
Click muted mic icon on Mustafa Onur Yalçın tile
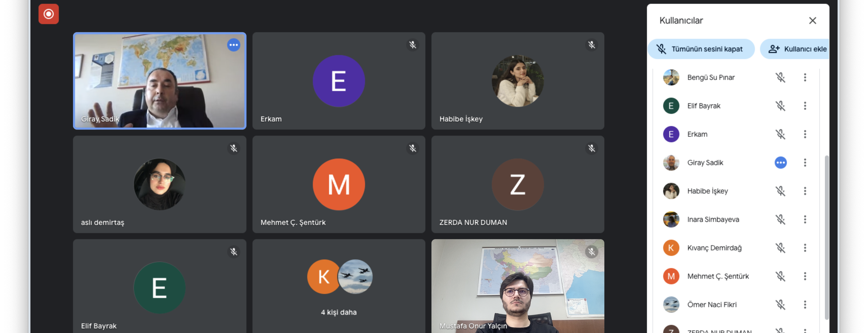(591, 252)
